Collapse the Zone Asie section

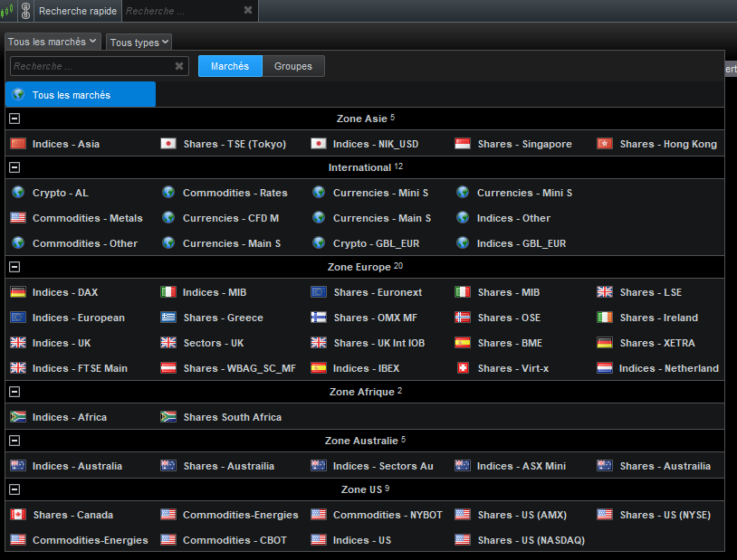pyautogui.click(x=14, y=119)
